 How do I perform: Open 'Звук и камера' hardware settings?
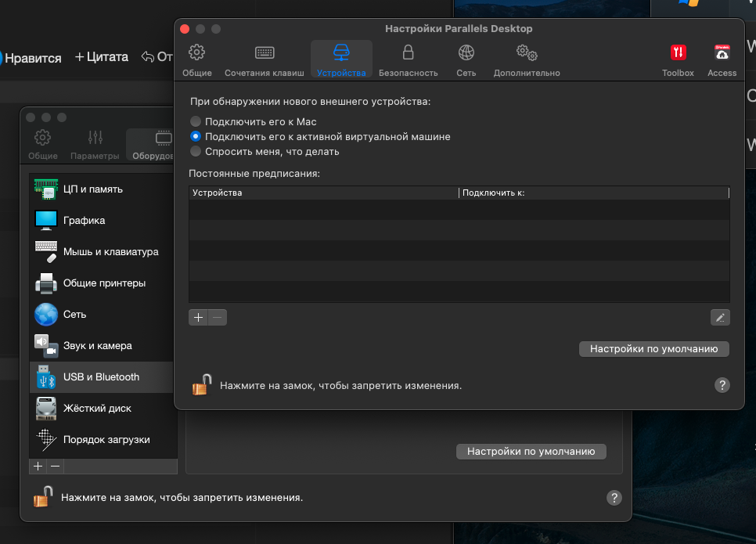tap(97, 346)
